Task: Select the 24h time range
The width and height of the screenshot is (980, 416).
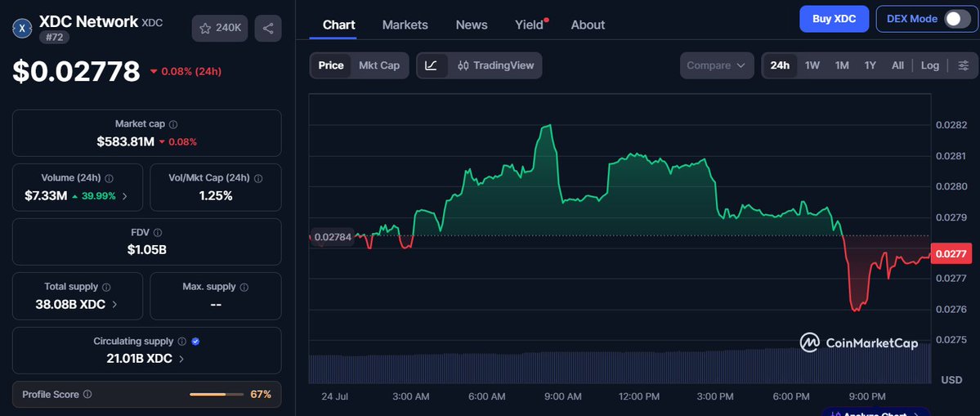Action: pyautogui.click(x=780, y=65)
